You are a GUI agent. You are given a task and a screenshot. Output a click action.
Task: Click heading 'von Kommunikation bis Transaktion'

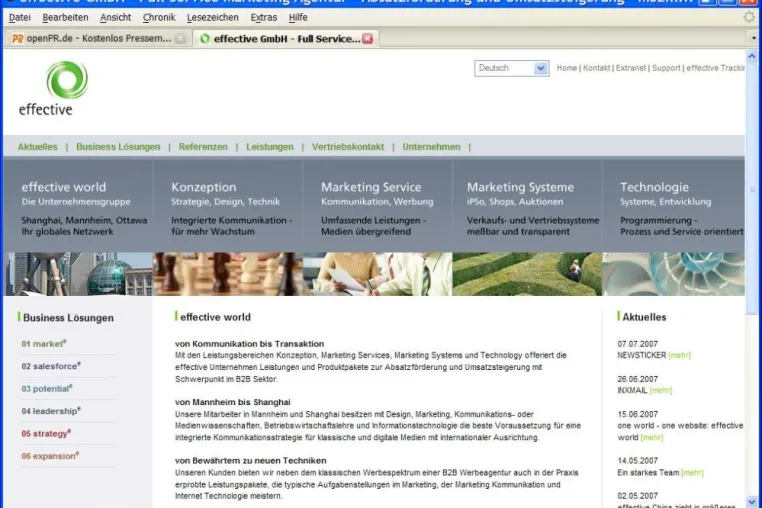[x=249, y=344]
